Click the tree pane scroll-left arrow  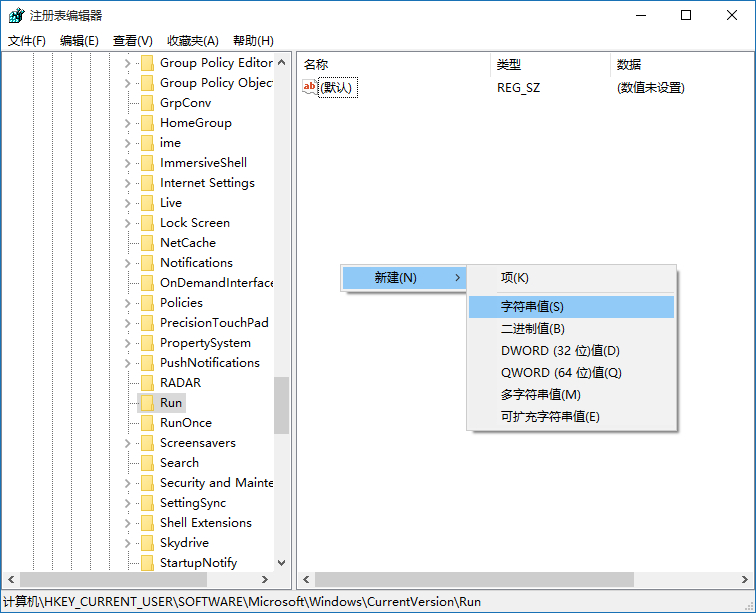(x=11, y=579)
